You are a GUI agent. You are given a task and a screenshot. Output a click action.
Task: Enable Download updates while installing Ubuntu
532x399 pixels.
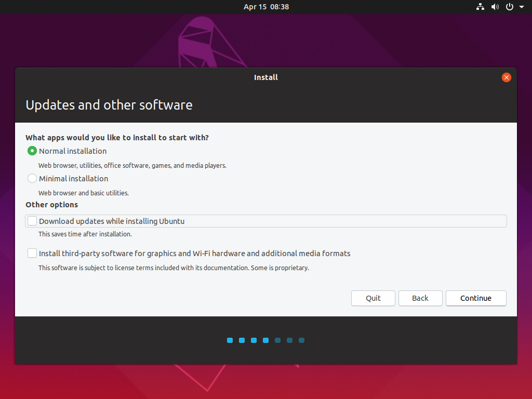(32, 221)
